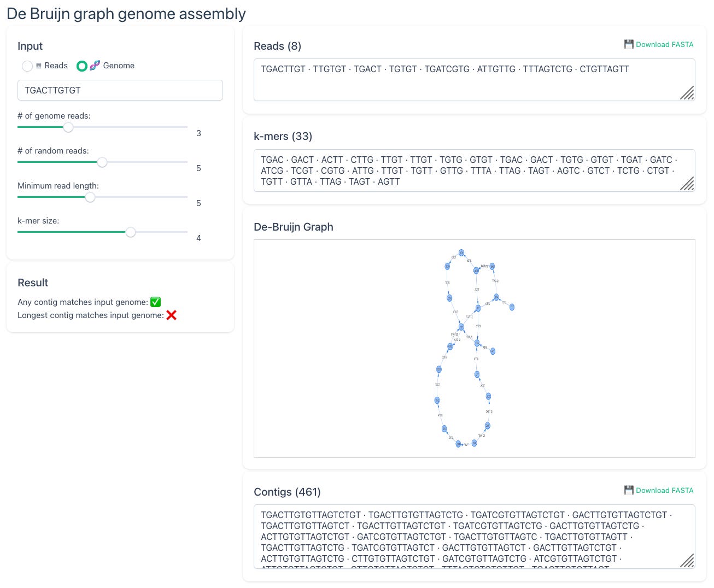The height and width of the screenshot is (588, 714).
Task: Click the TGACTTGTGTGT genome input field
Action: click(x=120, y=90)
